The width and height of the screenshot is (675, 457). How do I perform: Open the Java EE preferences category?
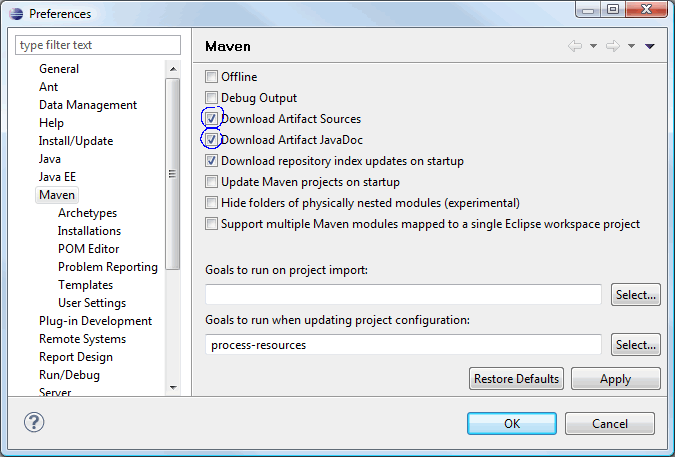coord(57,177)
